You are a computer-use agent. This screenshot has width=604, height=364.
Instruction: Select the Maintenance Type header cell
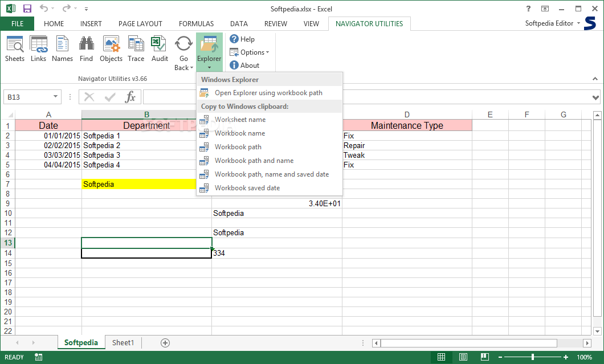pyautogui.click(x=407, y=125)
